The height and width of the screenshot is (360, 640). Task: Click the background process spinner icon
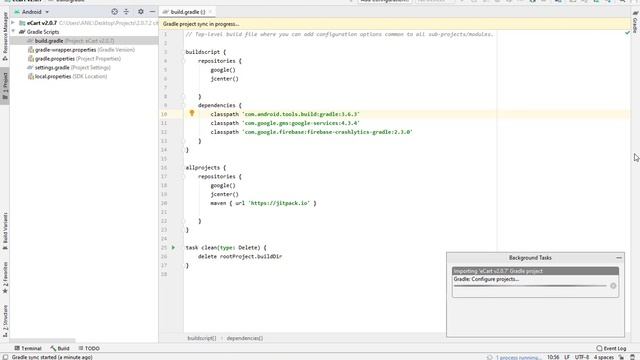pos(489,357)
